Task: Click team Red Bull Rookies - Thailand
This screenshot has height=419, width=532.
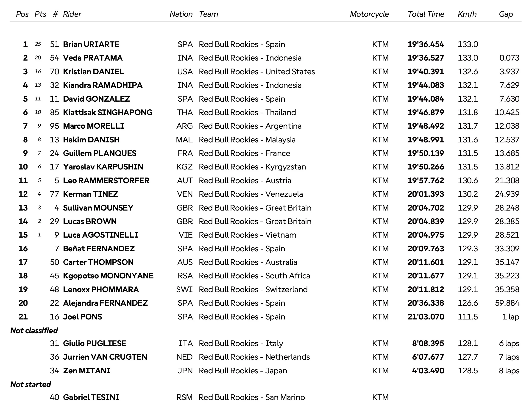Action: (247, 112)
